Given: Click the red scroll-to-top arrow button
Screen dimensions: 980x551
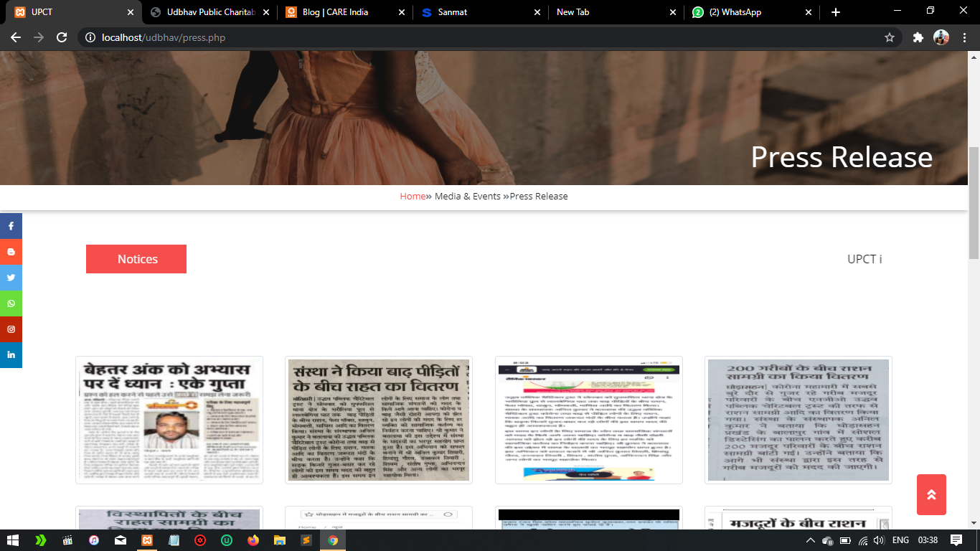Looking at the screenshot, I should [x=931, y=494].
